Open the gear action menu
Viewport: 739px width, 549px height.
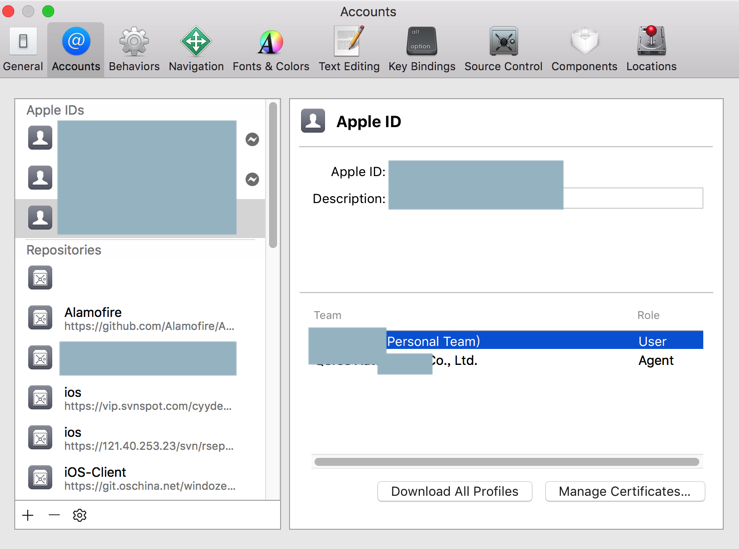pos(80,515)
